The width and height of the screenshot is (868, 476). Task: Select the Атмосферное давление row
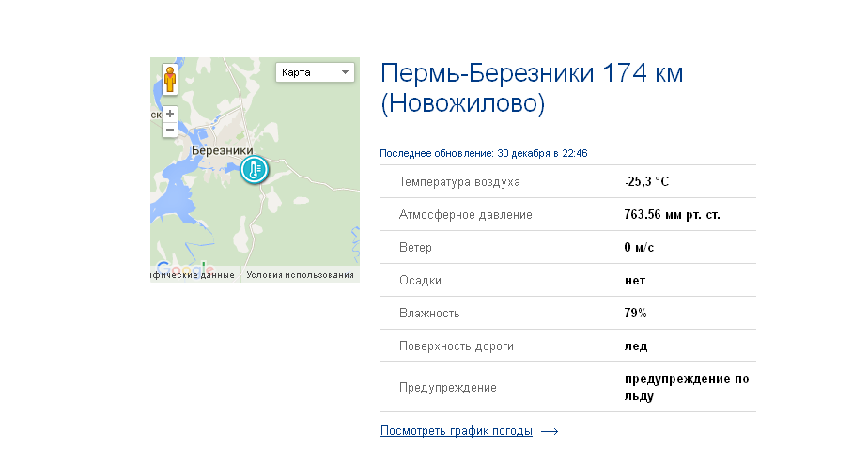click(567, 215)
